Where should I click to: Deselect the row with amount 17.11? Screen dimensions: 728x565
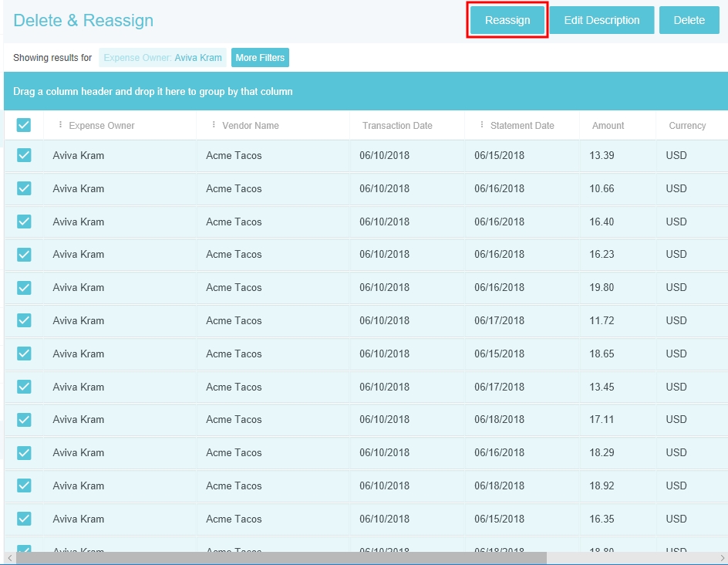click(24, 419)
